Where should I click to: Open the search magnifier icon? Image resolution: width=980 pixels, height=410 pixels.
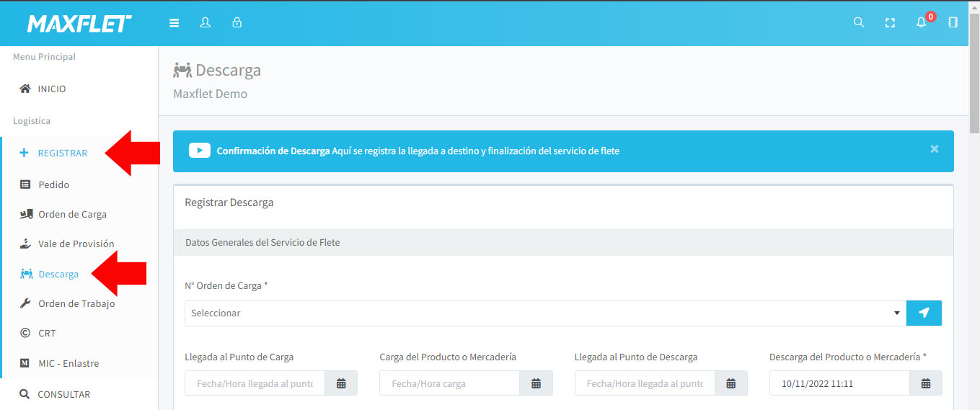[x=858, y=23]
